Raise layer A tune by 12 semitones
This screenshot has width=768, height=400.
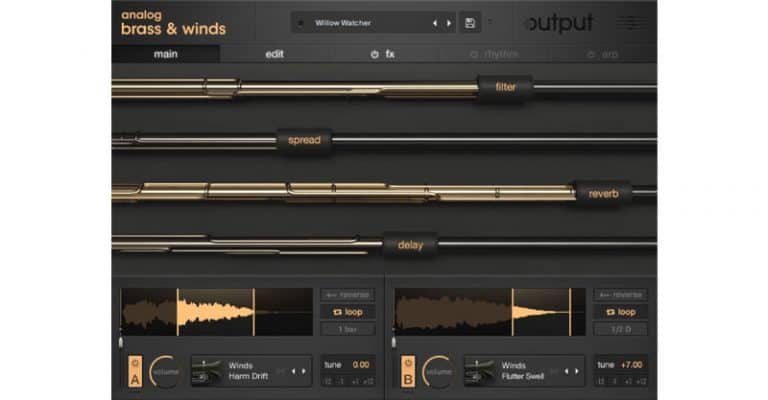pyautogui.click(x=368, y=381)
